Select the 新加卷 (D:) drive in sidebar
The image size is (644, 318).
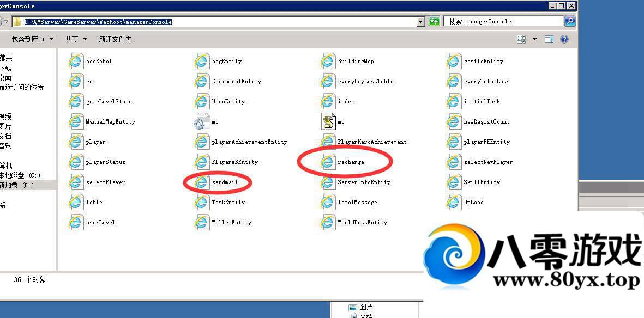[x=16, y=185]
